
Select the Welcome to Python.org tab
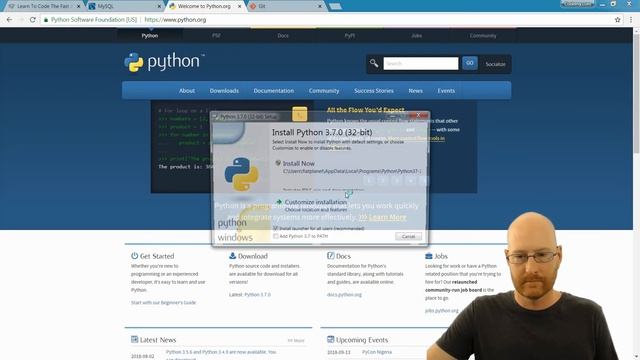pyautogui.click(x=205, y=6)
